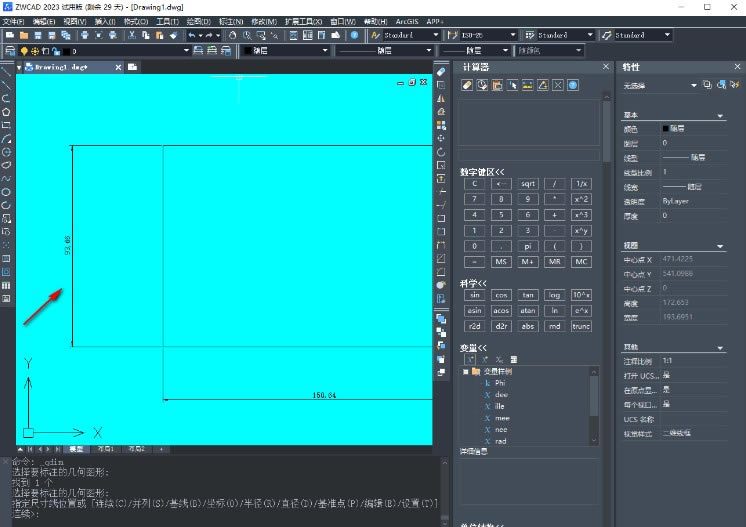Image resolution: width=746 pixels, height=527 pixels.
Task: Click the Move tool in modify toolbar
Action: click(441, 138)
